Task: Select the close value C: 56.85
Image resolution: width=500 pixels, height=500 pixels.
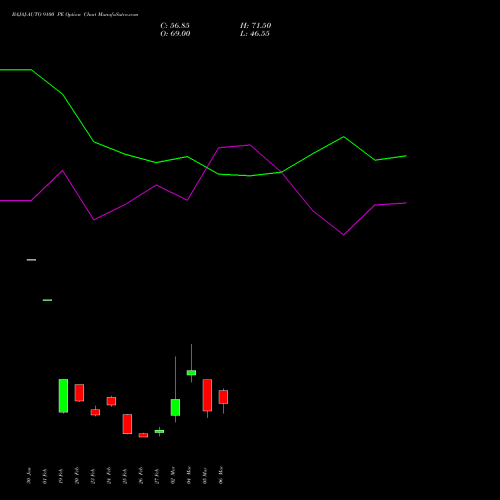Action: coord(175,26)
